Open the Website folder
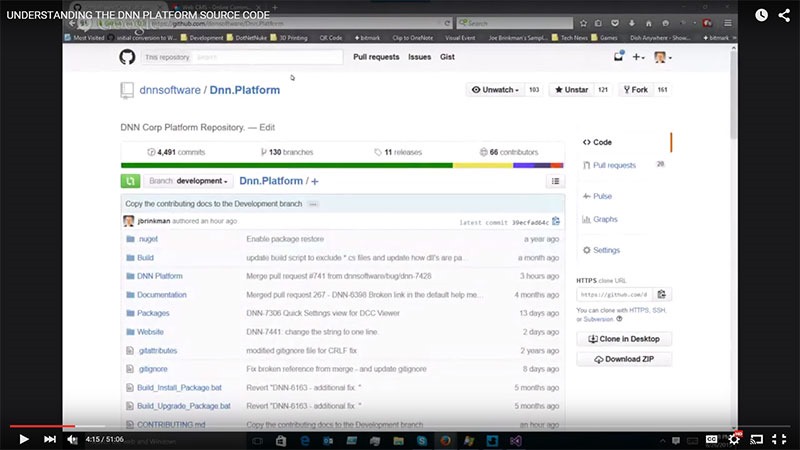 (x=150, y=332)
